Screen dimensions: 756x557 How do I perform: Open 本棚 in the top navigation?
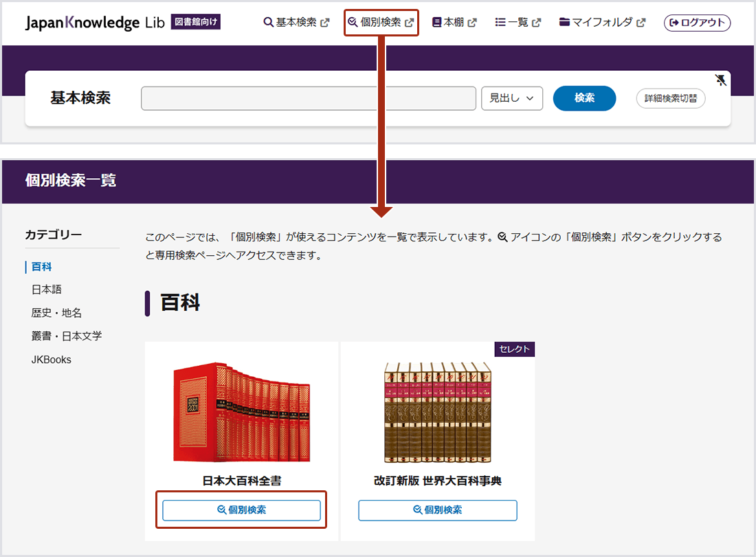pyautogui.click(x=454, y=22)
